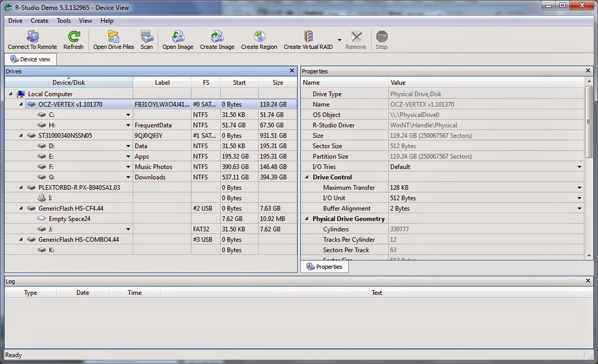598x364 pixels.
Task: Open the Drive menu
Action: point(15,21)
